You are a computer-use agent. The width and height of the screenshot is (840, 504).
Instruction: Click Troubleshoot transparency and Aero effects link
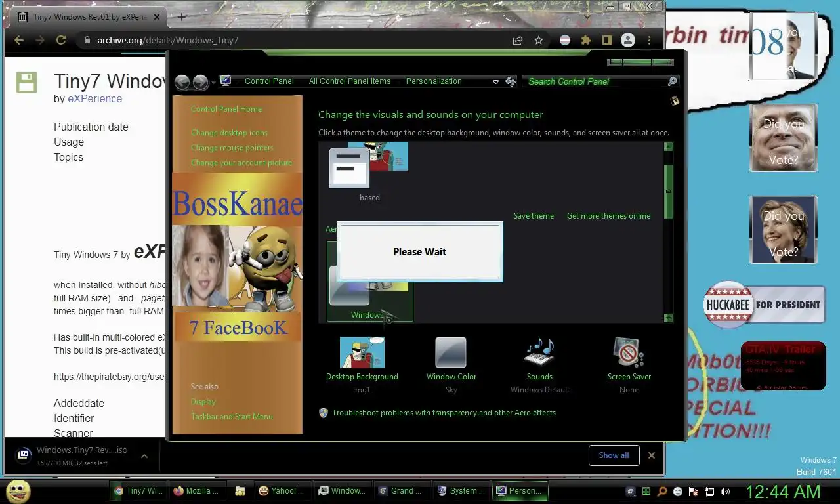[444, 413]
